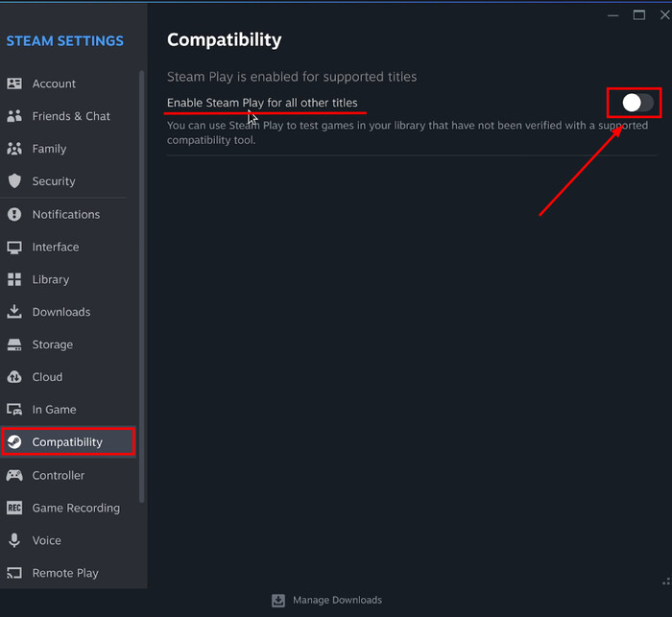Enable Steam Play for all other titles toggle
672x617 pixels.
coord(637,103)
